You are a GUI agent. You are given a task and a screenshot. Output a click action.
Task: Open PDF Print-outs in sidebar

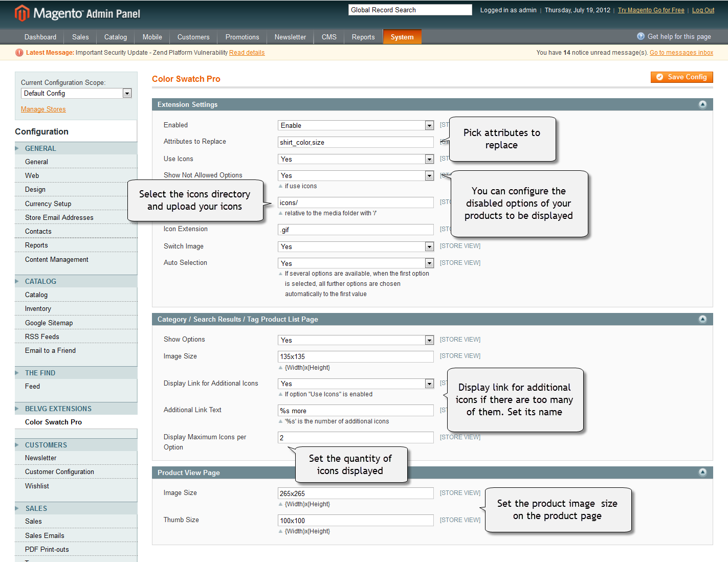tap(47, 550)
